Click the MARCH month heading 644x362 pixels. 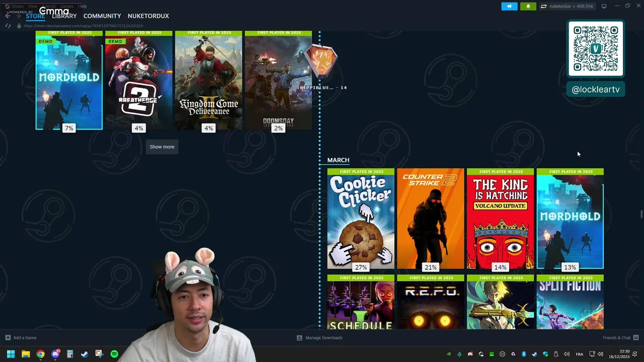338,160
